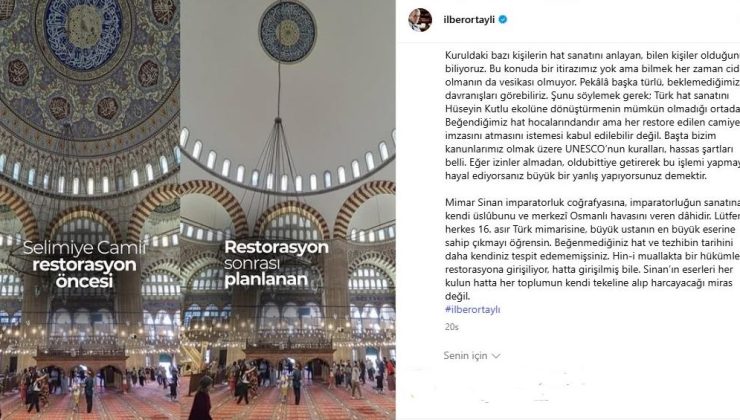Expand the chevron beside Senin için
The width and height of the screenshot is (740, 420).
coord(496,356)
